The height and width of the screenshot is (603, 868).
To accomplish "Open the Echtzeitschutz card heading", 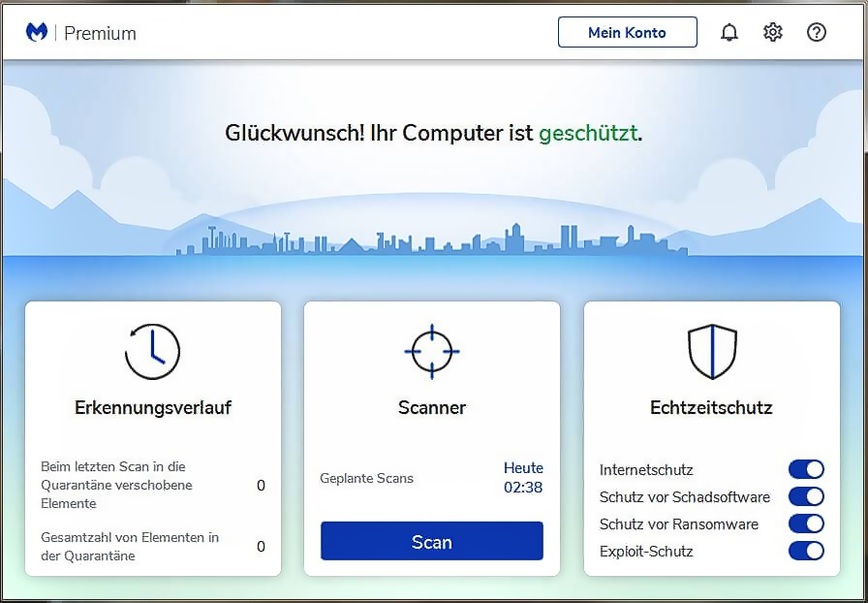I will click(x=711, y=408).
